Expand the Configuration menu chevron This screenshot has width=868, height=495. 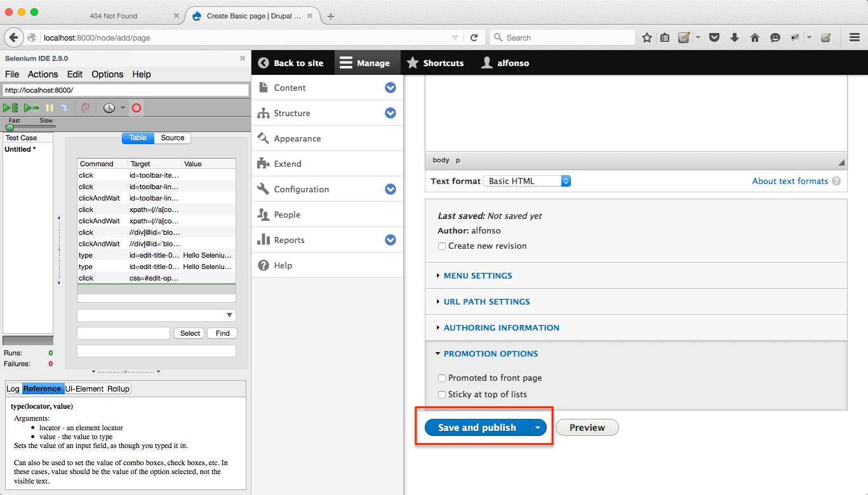pos(391,189)
